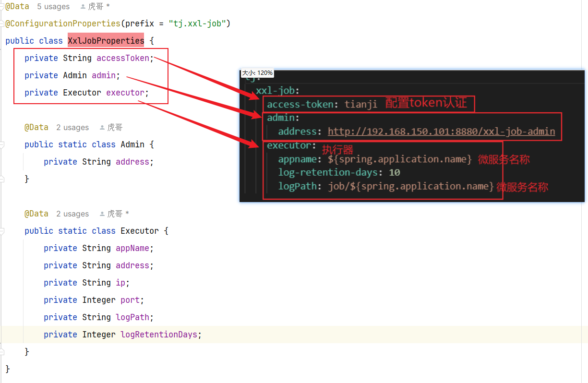Click author '虎哥 *' above Executor class
The image size is (588, 383).
118,214
